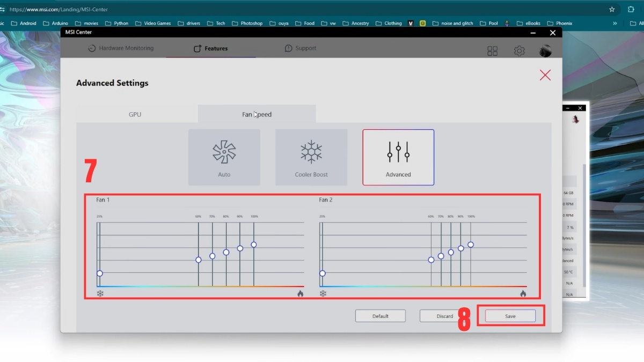This screenshot has height=362, width=644.
Task: Open the Food bookmark folder
Action: point(305,23)
